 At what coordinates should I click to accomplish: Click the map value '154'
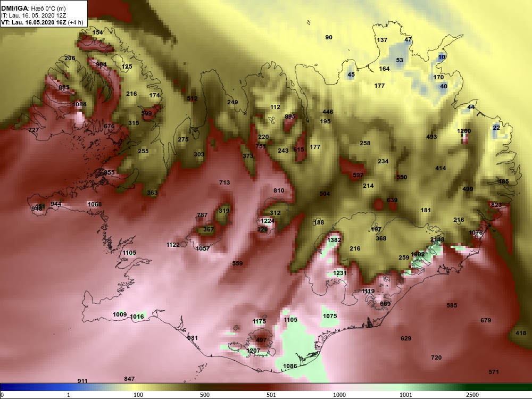pyautogui.click(x=97, y=32)
